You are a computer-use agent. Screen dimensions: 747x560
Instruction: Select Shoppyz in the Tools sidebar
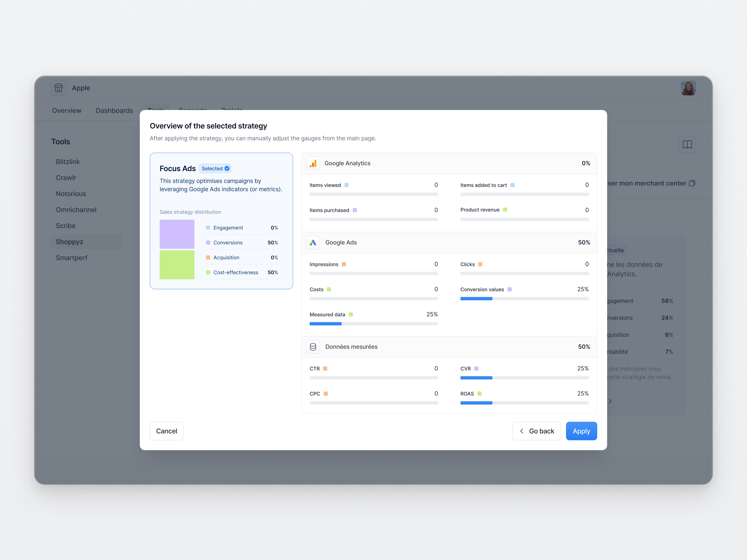tap(87, 242)
